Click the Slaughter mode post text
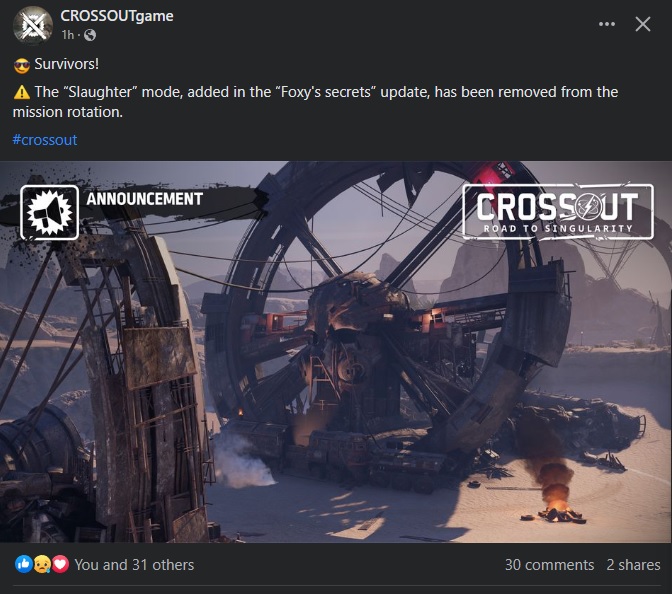 coord(315,102)
